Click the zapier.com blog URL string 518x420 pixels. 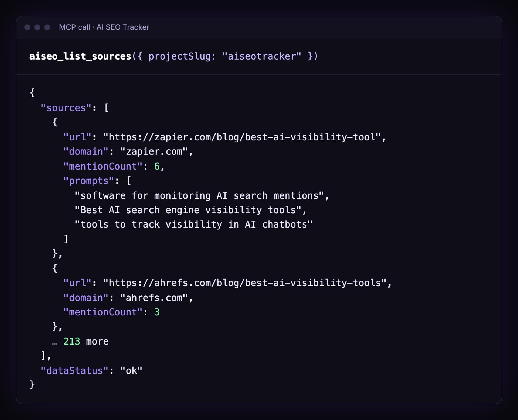click(242, 137)
